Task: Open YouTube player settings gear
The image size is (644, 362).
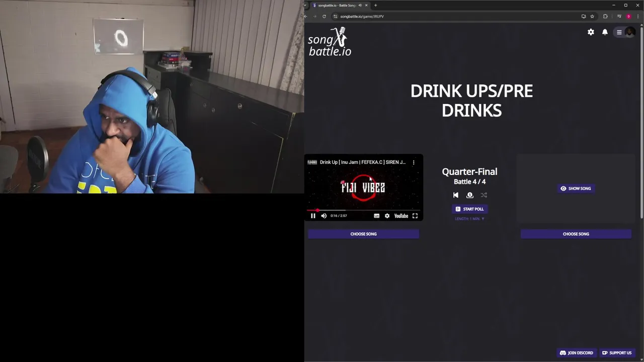Action: (387, 216)
